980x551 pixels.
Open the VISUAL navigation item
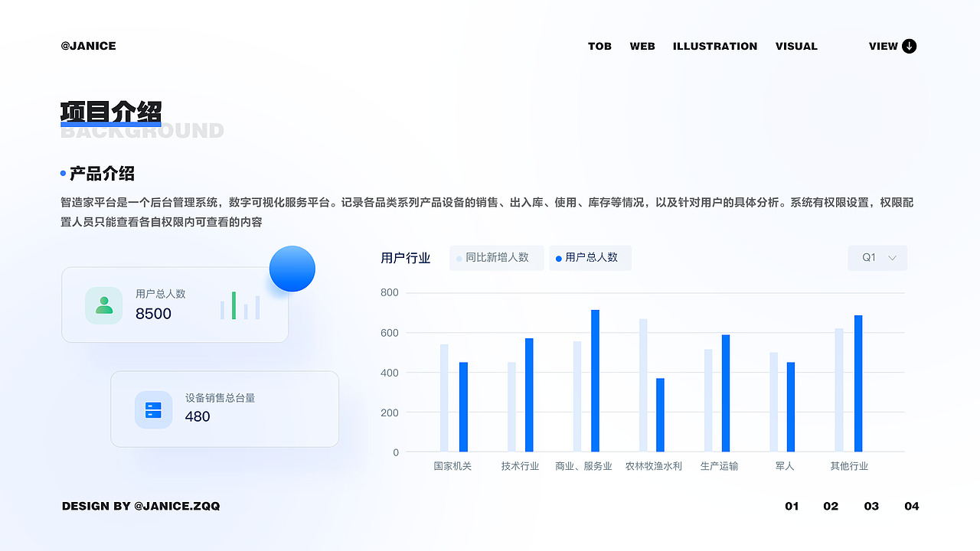click(x=796, y=46)
